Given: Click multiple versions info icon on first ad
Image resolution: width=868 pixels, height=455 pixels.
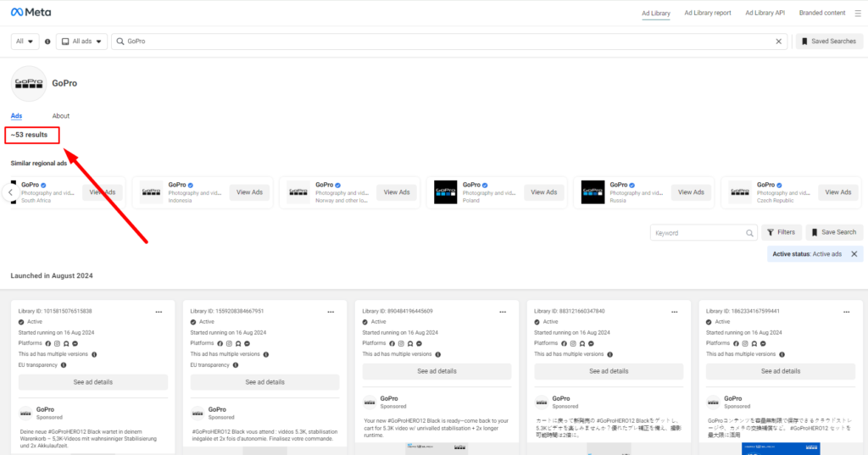Looking at the screenshot, I should 94,354.
